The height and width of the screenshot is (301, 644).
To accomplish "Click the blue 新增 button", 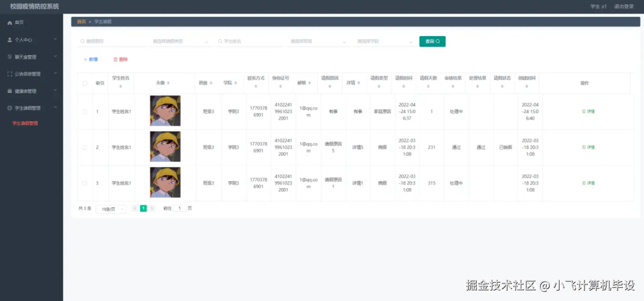I will pos(90,60).
